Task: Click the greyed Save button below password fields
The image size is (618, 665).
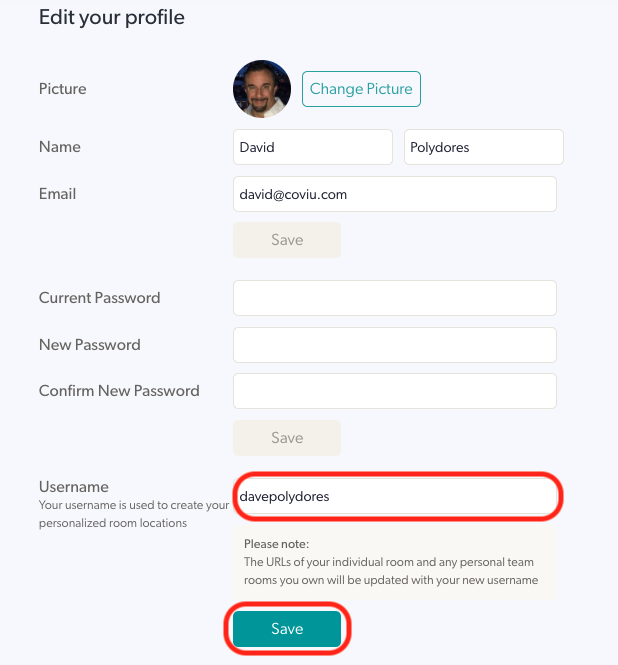Action: 287,438
